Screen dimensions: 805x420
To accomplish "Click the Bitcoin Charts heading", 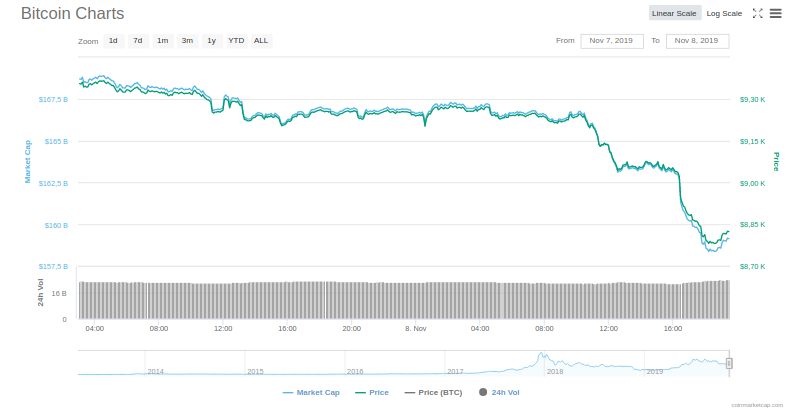I will [72, 13].
